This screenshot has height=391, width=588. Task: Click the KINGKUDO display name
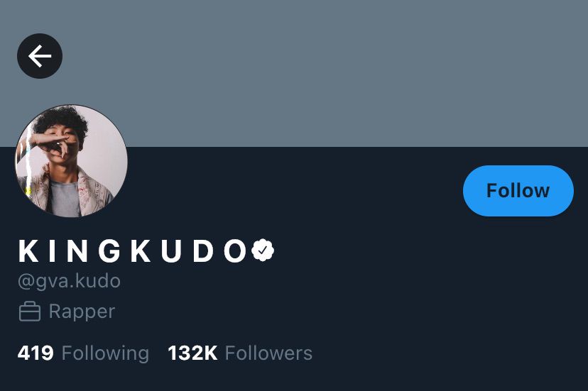pos(133,250)
